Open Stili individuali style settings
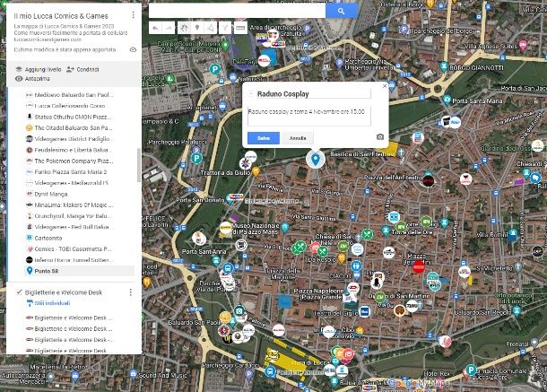The height and width of the screenshot is (392, 547). [48, 303]
